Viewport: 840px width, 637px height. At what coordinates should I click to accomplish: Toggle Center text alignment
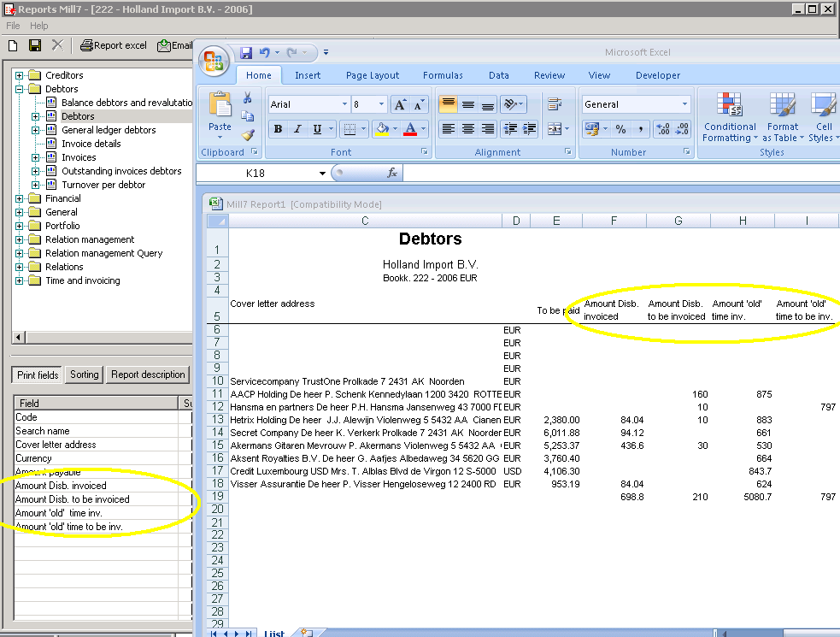[467, 129]
